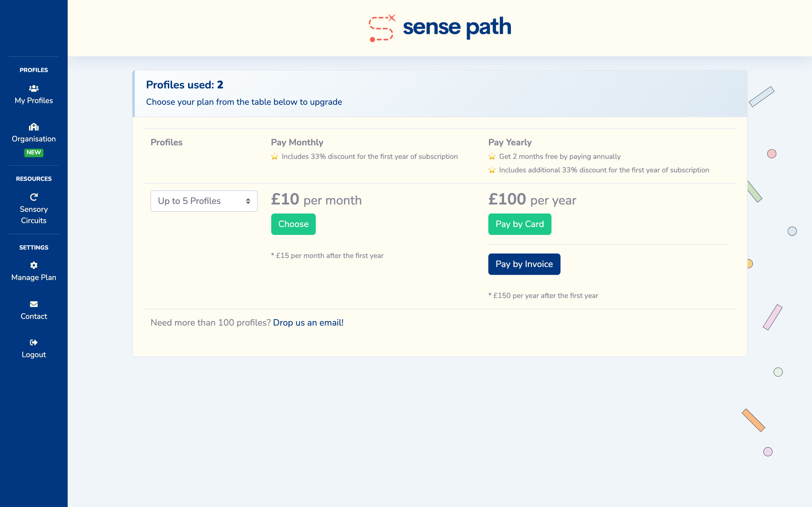
Task: Click the Resources section label
Action: (34, 178)
